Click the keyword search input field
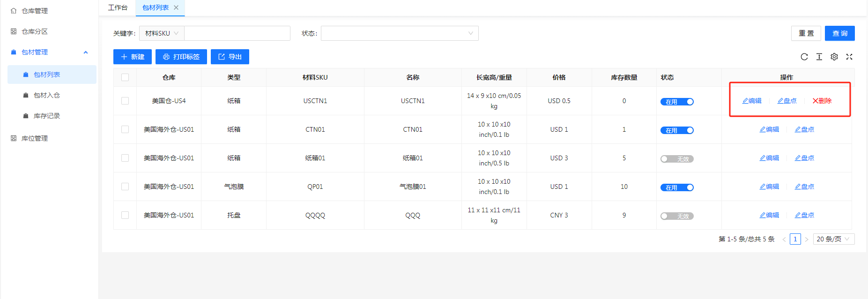 [237, 33]
